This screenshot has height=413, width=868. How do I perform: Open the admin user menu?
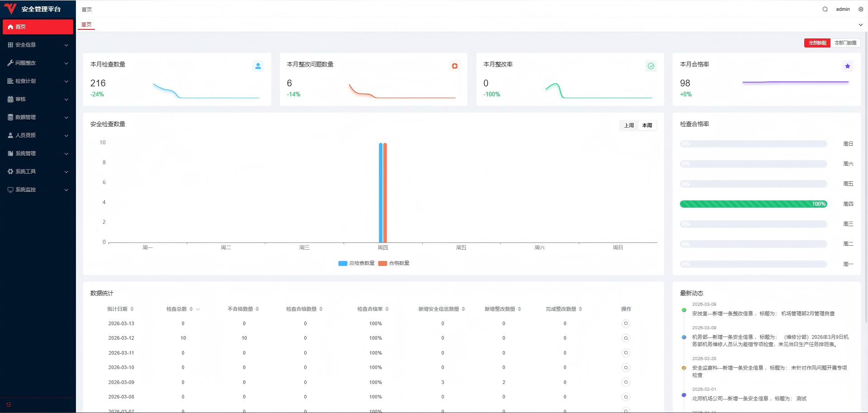click(x=843, y=9)
